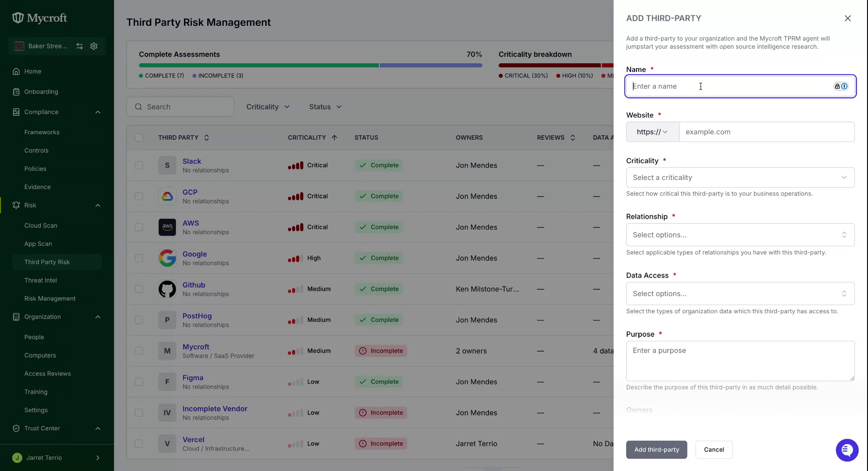Viewport: 868px width, 471px height.
Task: Open the Select a criticality dropdown
Action: tap(740, 178)
